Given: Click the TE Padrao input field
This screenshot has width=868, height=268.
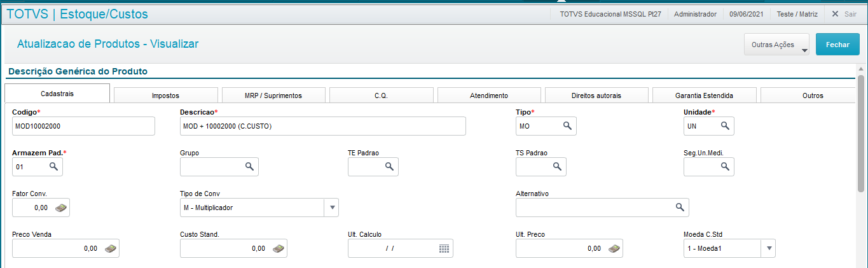Looking at the screenshot, I should 373,166.
